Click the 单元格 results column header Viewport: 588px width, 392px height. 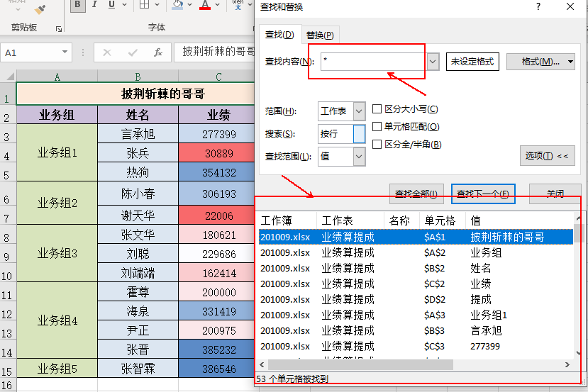click(x=442, y=220)
